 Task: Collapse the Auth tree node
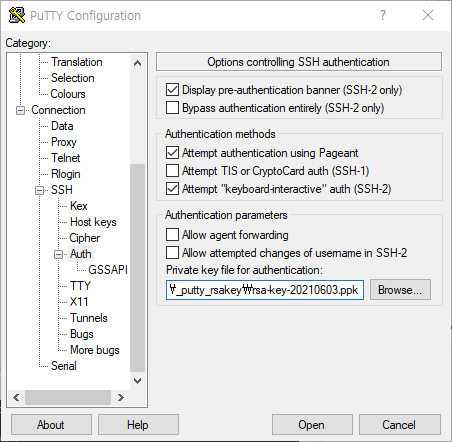58,254
